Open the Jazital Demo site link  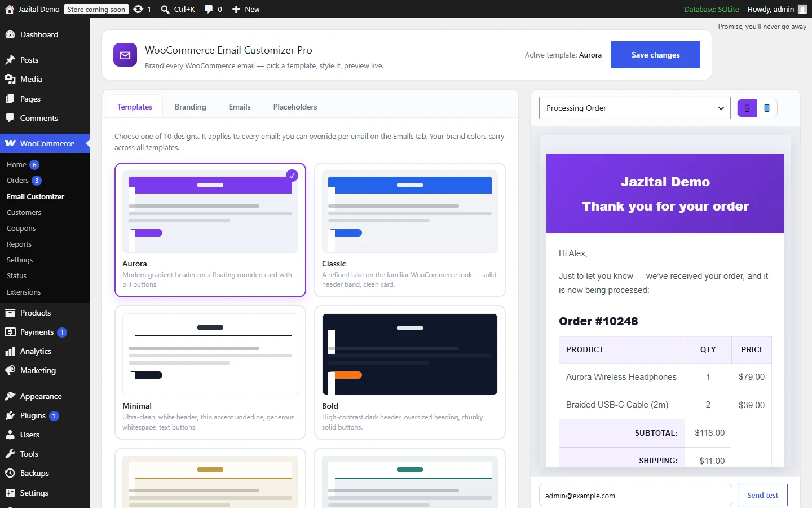(x=32, y=9)
